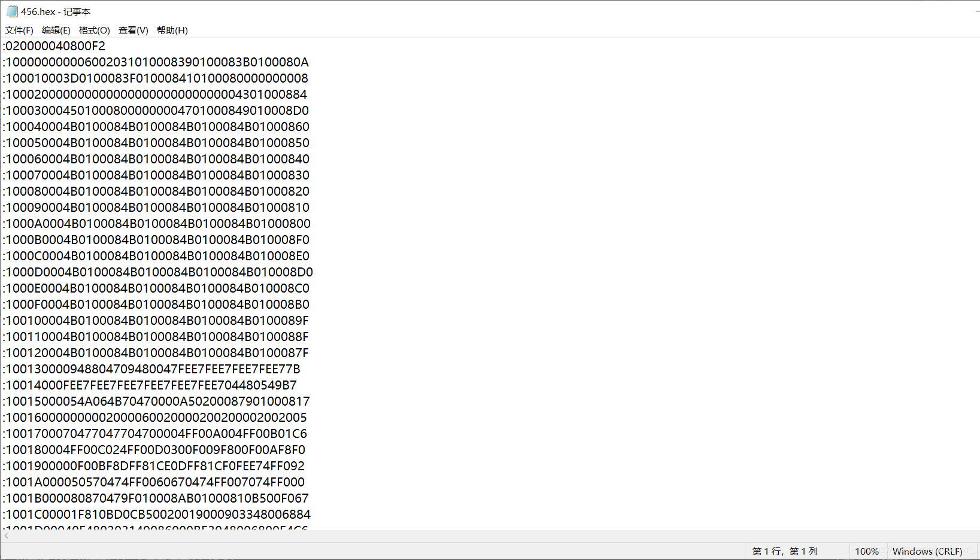Click the line starting with :10008000
Image resolution: width=980 pixels, height=560 pixels.
tap(156, 191)
